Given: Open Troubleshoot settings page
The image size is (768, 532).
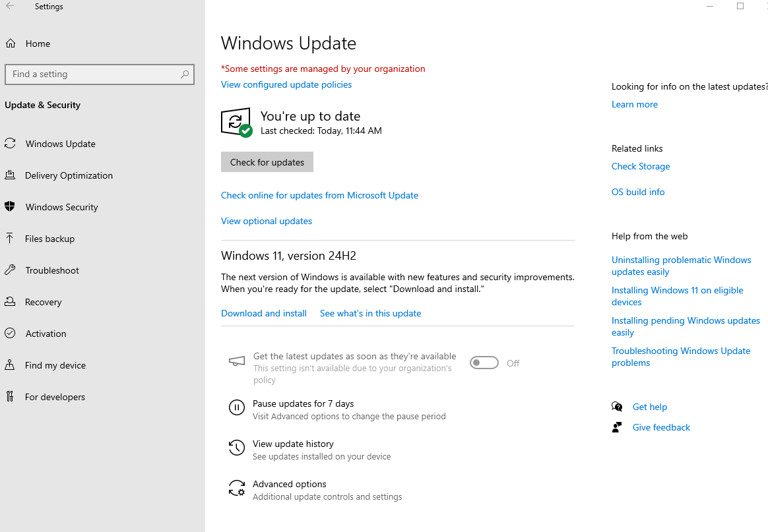Looking at the screenshot, I should 52,270.
